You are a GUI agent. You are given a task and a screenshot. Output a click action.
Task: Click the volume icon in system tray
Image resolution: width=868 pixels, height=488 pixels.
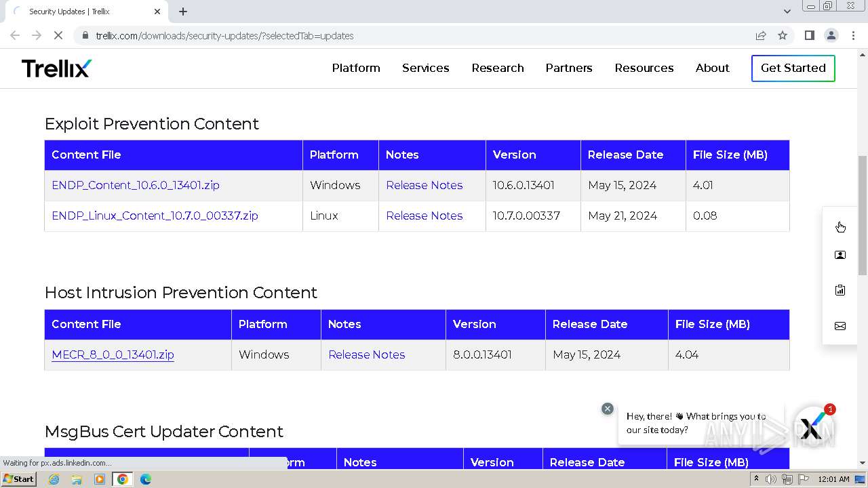[771, 479]
